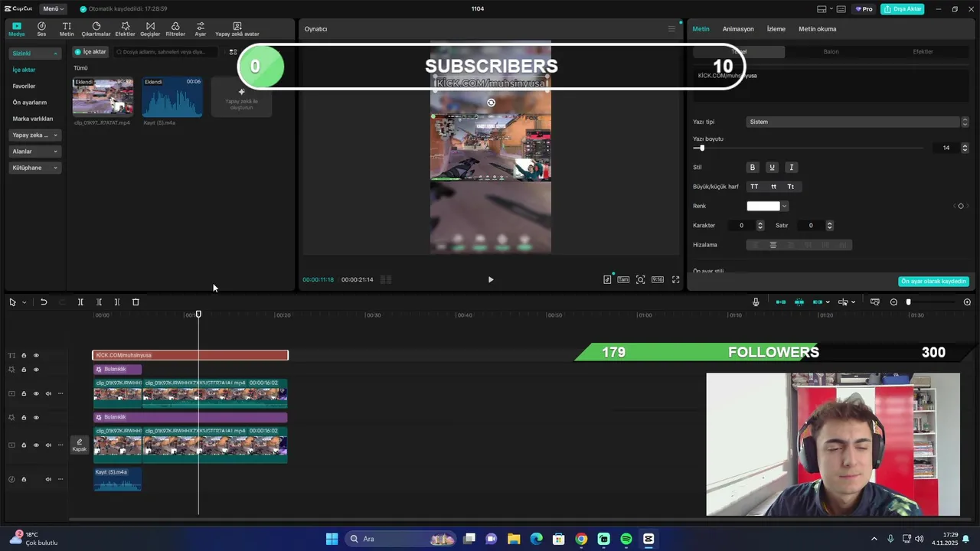This screenshot has height=551, width=980.
Task: Adjust the timeline zoom slider handle
Action: 909,302
